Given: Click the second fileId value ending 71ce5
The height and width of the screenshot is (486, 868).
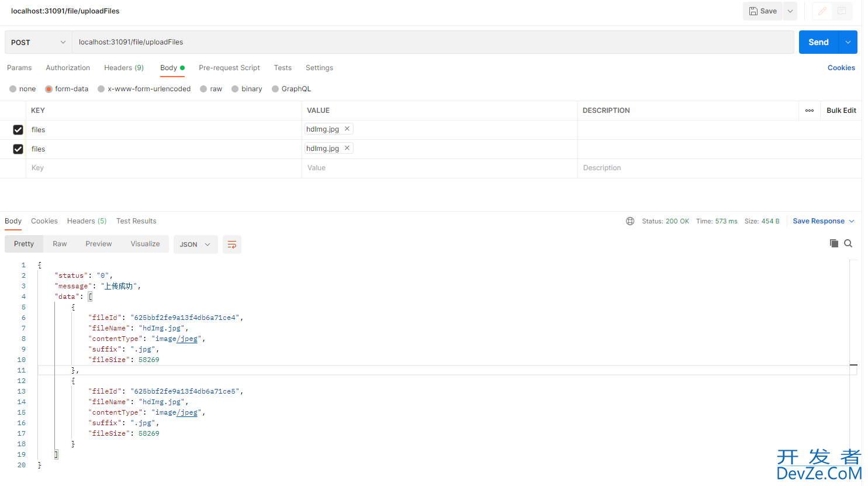Looking at the screenshot, I should (185, 391).
